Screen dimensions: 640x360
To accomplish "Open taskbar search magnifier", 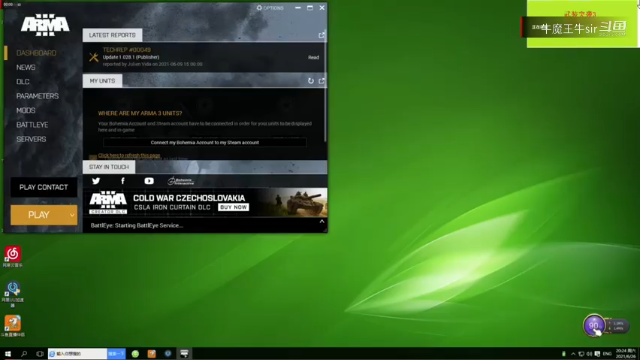I will pyautogui.click(x=24, y=353).
